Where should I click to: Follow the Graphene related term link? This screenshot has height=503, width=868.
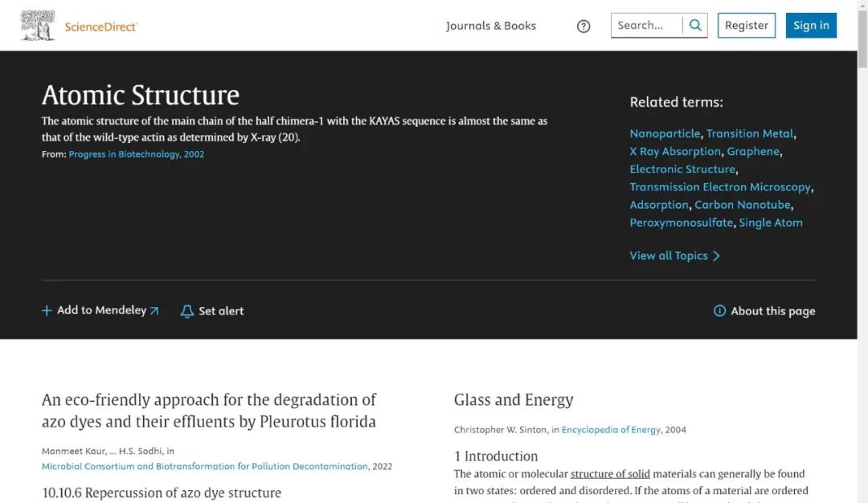pos(753,151)
